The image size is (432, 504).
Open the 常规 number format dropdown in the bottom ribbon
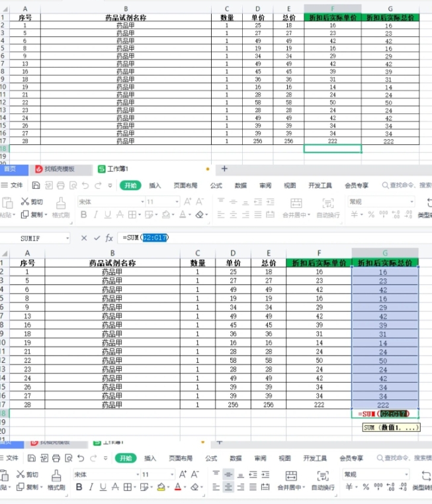click(x=407, y=474)
